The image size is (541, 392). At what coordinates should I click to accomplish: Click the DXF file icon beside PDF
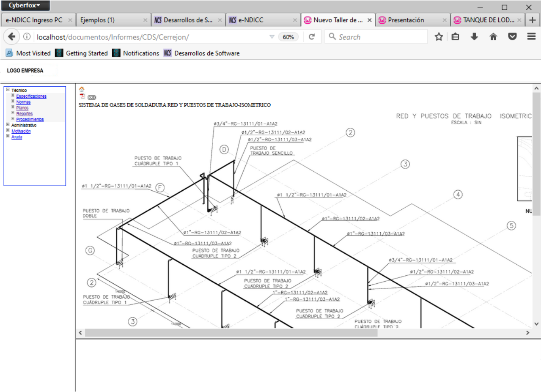(92, 97)
